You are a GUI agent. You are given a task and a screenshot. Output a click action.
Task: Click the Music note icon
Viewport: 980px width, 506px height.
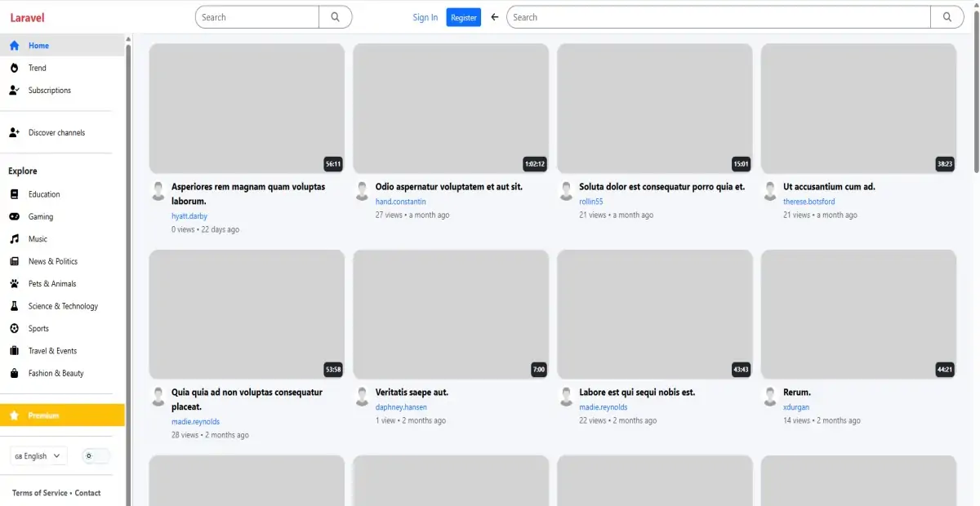(14, 239)
